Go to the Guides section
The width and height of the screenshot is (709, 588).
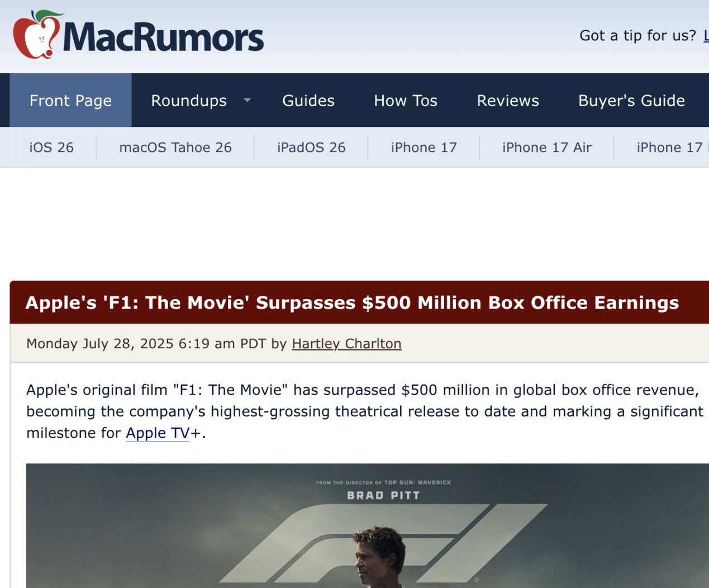[x=308, y=101]
